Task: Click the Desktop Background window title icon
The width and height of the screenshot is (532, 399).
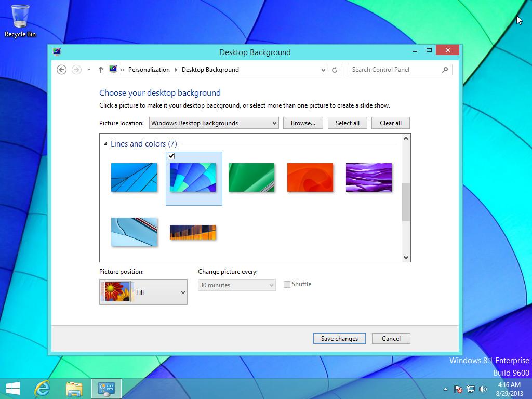Action: pyautogui.click(x=57, y=51)
